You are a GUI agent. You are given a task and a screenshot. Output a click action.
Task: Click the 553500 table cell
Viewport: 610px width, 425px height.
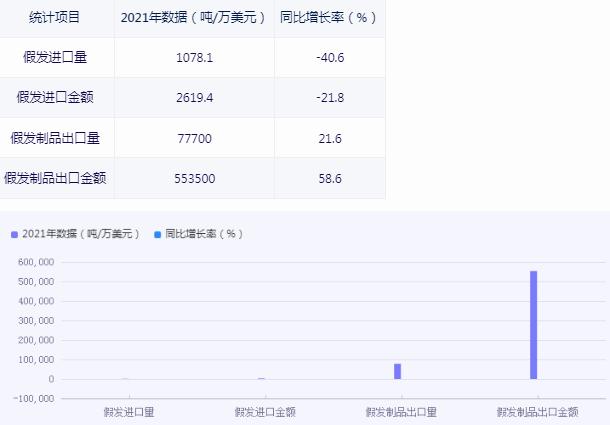click(x=194, y=178)
